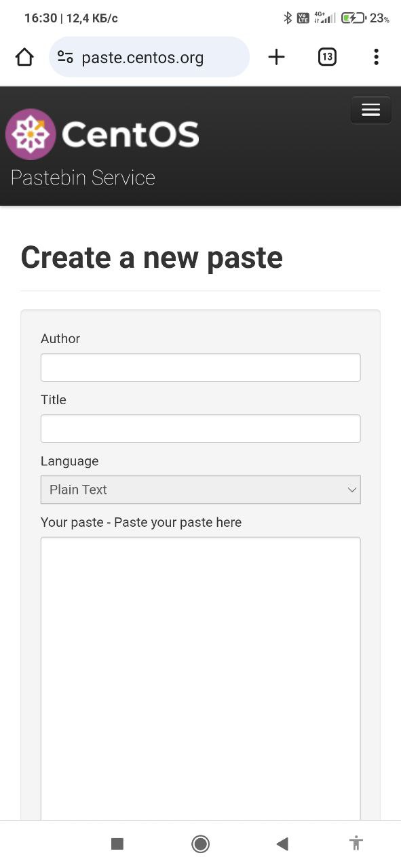Screen dimensions: 401x868
Task: Expand the hamburger navigation menu
Action: point(370,110)
